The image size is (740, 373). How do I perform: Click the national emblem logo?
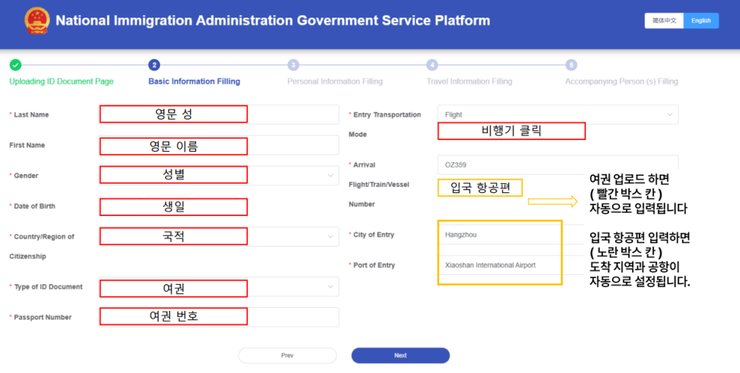[x=37, y=21]
